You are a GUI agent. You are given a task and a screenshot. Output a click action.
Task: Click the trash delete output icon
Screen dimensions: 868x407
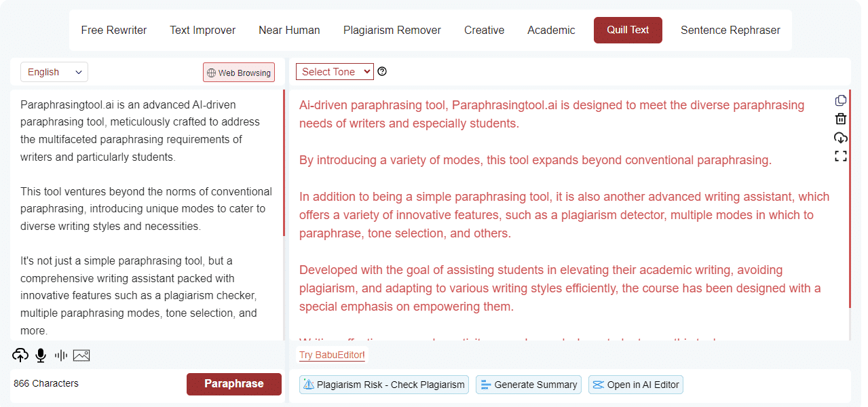(x=841, y=119)
